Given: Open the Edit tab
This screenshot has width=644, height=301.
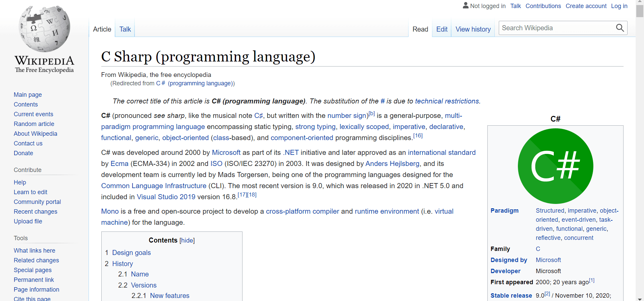Looking at the screenshot, I should coord(442,29).
